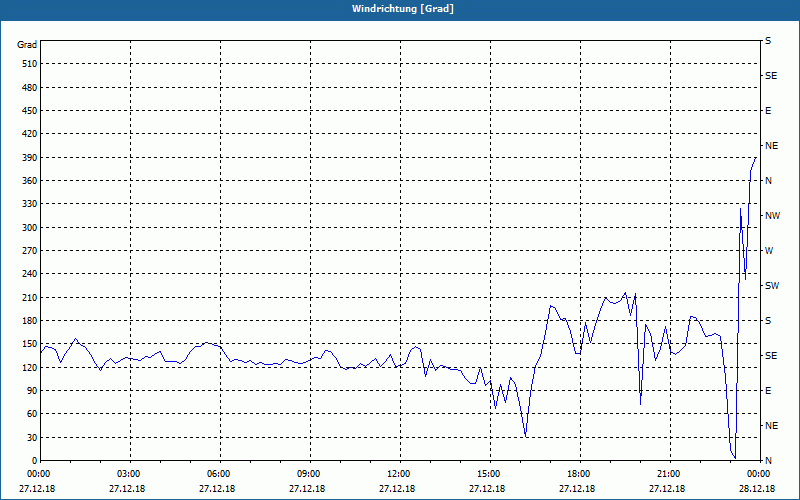Click the 450 degree axis label
Screen dimensions: 800x500
29,111
